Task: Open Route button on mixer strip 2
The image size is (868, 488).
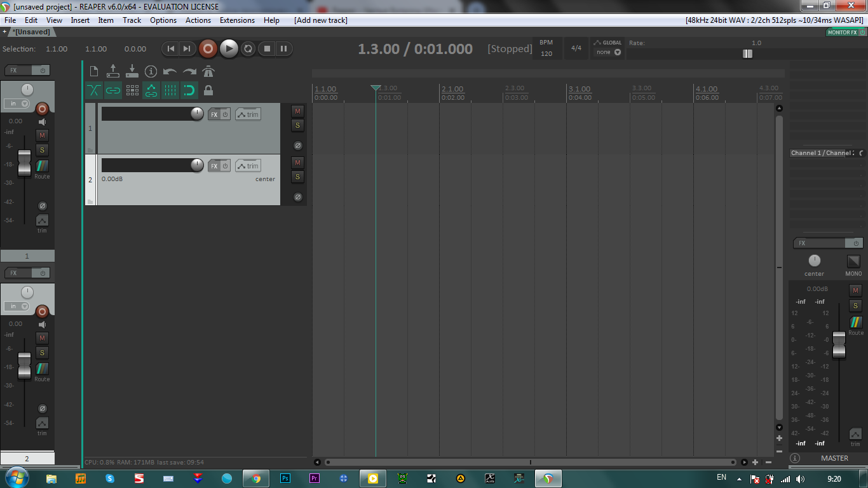Action: click(42, 369)
